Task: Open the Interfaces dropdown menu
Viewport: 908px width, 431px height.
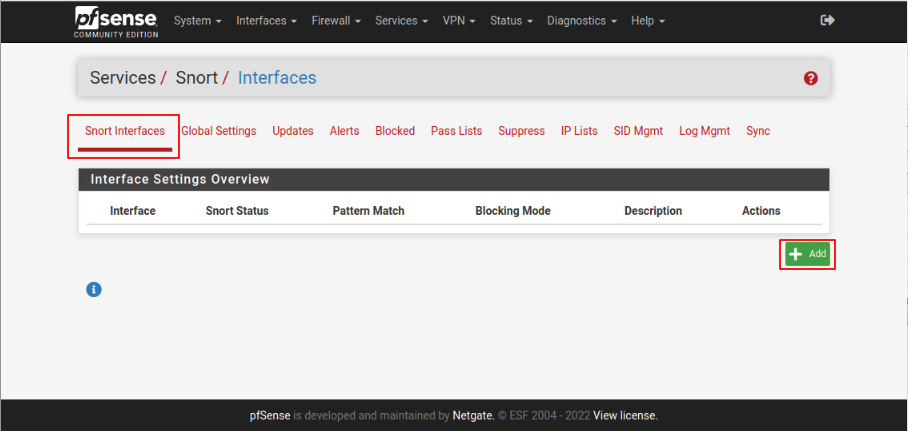Action: point(267,21)
